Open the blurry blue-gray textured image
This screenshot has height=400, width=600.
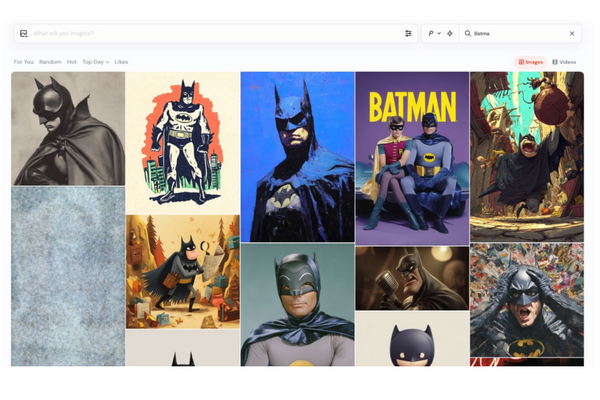click(x=68, y=276)
